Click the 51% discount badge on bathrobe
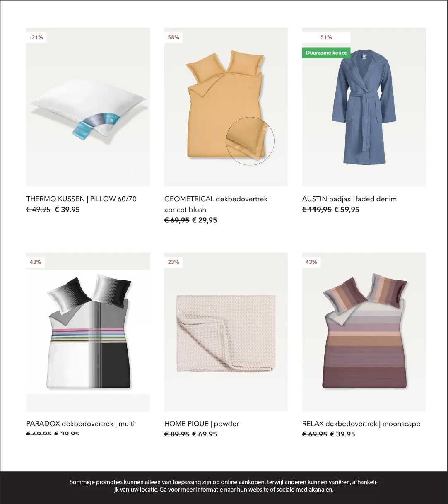 326,37
